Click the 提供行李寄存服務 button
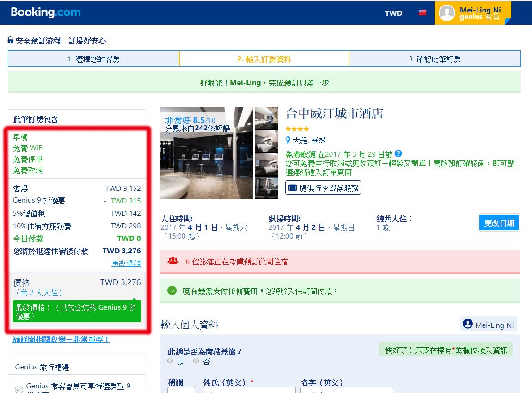This screenshot has width=532, height=393. tap(323, 188)
